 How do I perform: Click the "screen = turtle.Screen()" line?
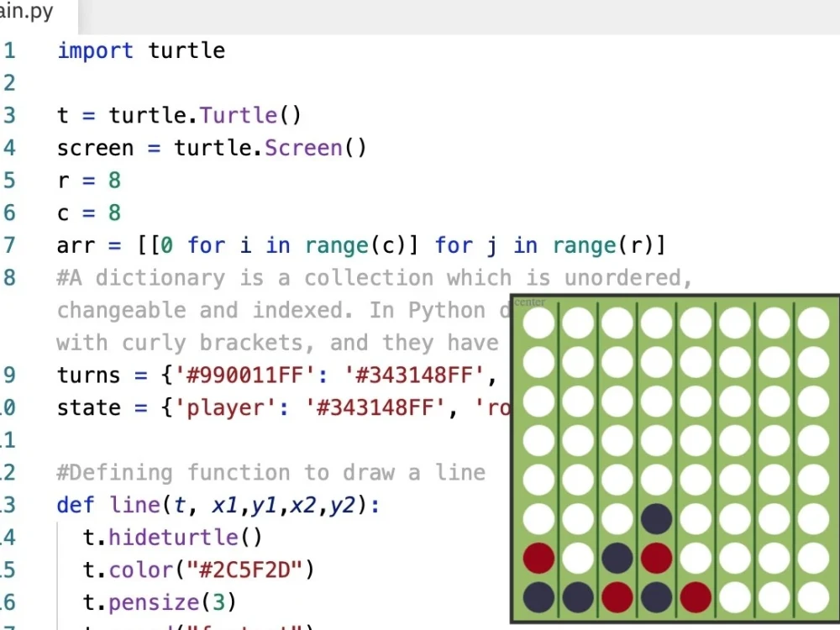210,148
